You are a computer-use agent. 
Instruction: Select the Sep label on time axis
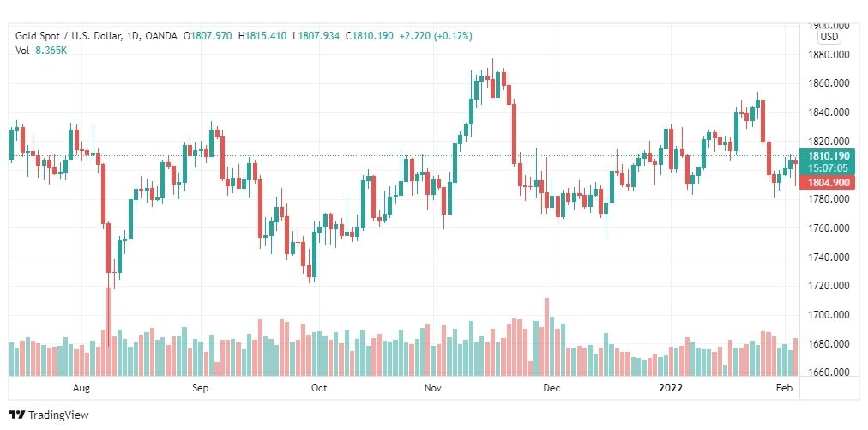click(x=201, y=388)
